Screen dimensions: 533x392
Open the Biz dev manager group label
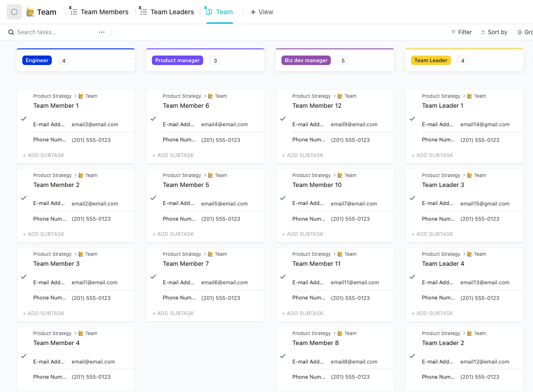tap(306, 60)
